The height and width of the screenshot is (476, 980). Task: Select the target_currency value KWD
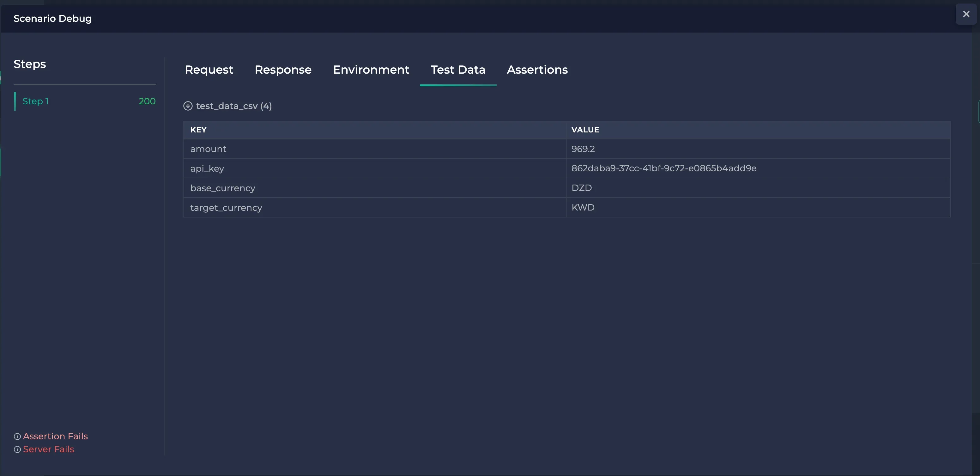pos(583,207)
